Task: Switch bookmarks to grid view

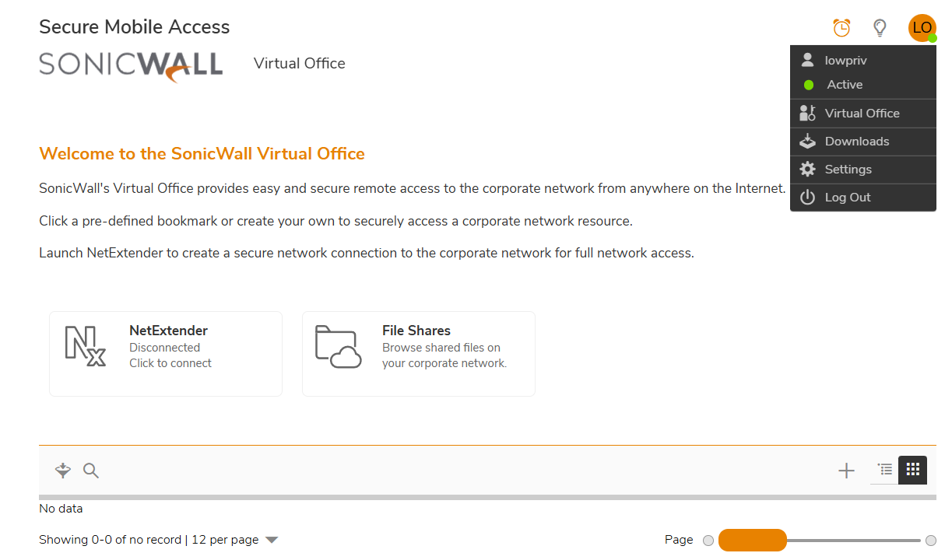Action: pyautogui.click(x=913, y=470)
